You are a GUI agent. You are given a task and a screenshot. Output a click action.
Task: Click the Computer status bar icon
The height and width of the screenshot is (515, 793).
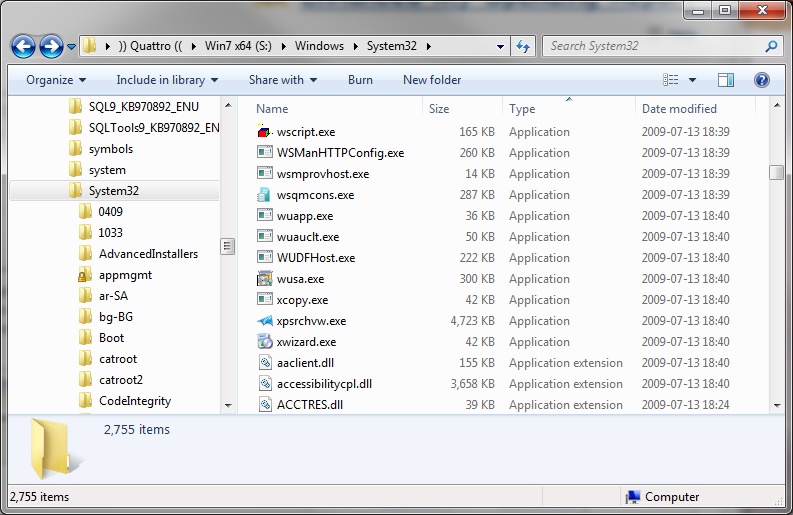coord(633,497)
